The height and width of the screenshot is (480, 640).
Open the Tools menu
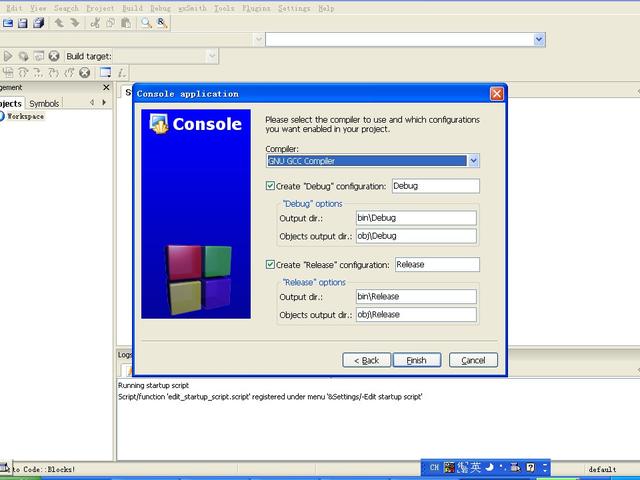[224, 8]
